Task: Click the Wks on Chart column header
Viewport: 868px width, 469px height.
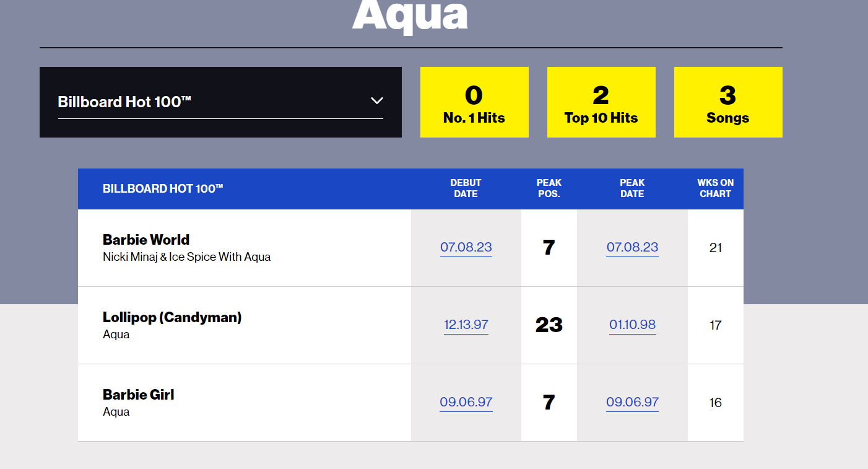Action: 715,188
